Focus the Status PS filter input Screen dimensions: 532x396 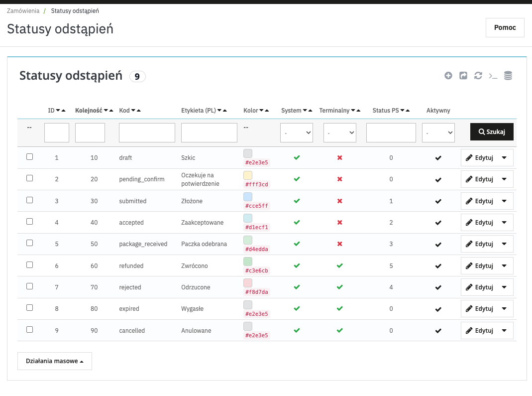tap(391, 132)
